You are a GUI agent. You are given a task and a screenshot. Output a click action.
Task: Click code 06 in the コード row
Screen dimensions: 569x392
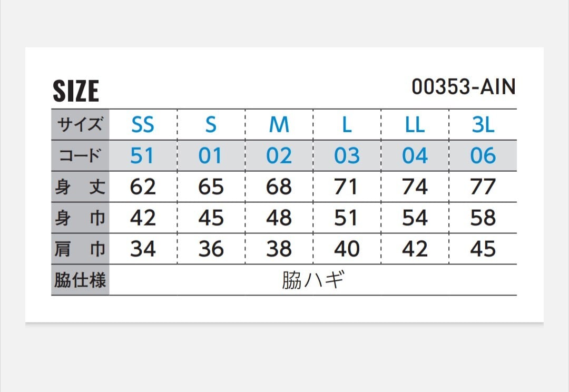point(483,156)
